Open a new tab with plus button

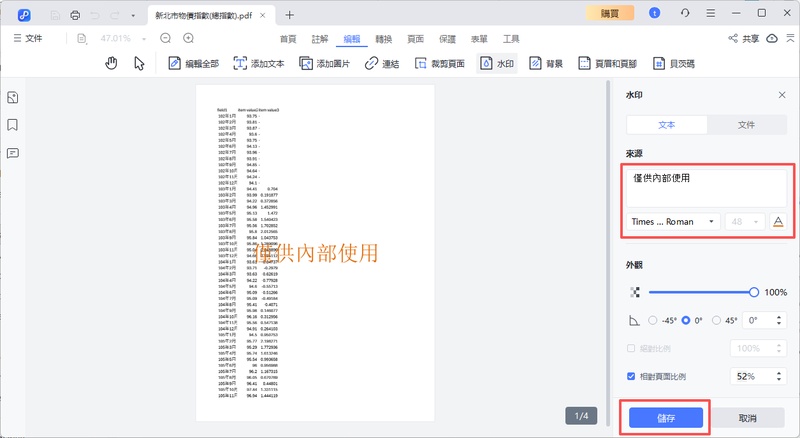pyautogui.click(x=289, y=15)
